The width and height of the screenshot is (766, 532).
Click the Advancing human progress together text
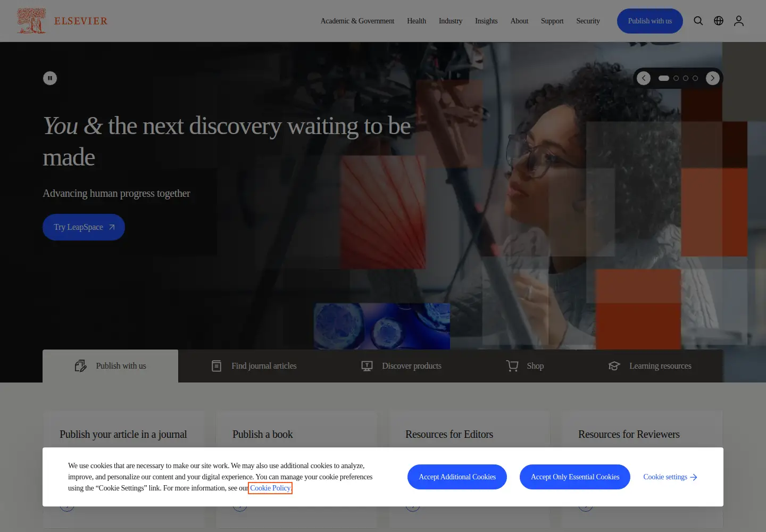[x=116, y=193]
